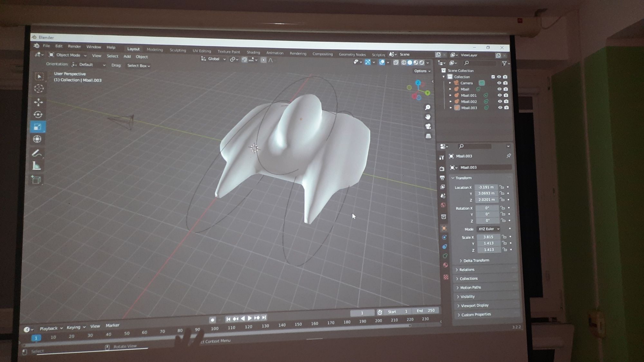Image resolution: width=644 pixels, height=362 pixels.
Task: Expand the Relations panel
Action: pos(465,270)
